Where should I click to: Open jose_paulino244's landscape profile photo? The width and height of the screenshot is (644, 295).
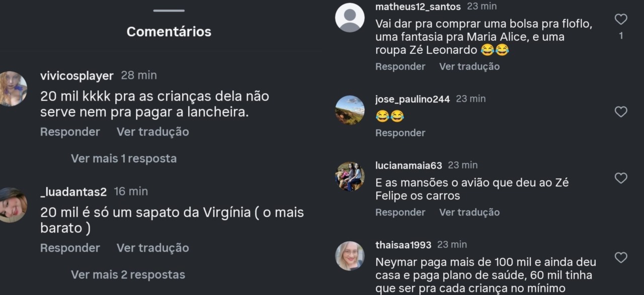coord(350,110)
